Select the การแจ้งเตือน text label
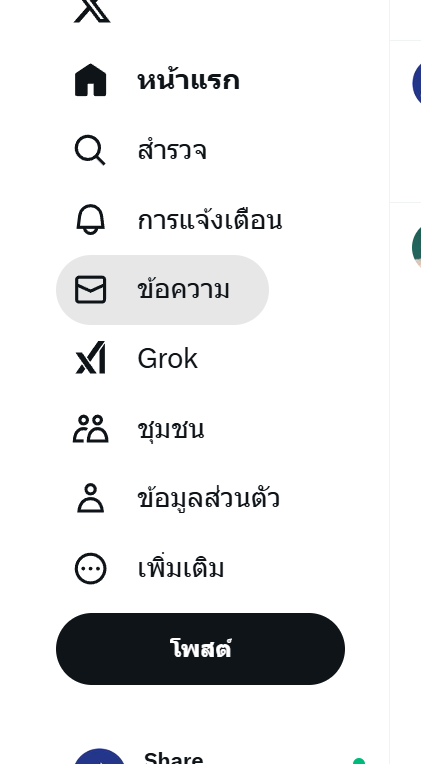421x764 pixels. [x=210, y=220]
